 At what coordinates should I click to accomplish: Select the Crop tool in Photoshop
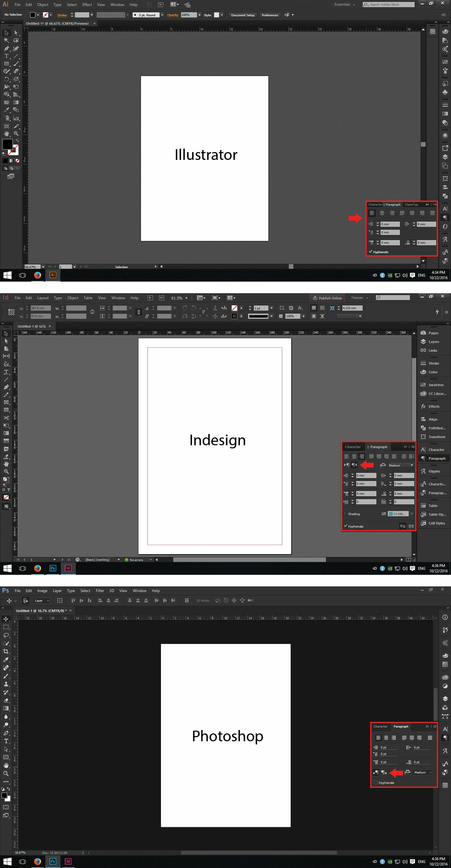[6, 652]
